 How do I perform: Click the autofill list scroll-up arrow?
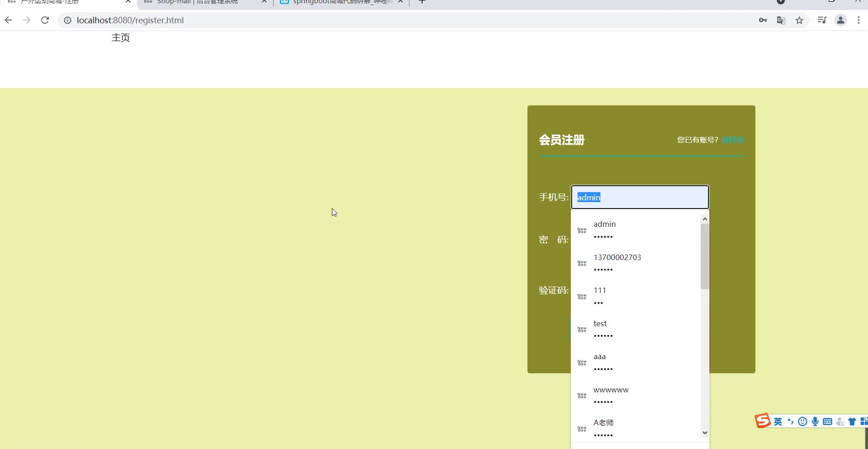pyautogui.click(x=705, y=219)
